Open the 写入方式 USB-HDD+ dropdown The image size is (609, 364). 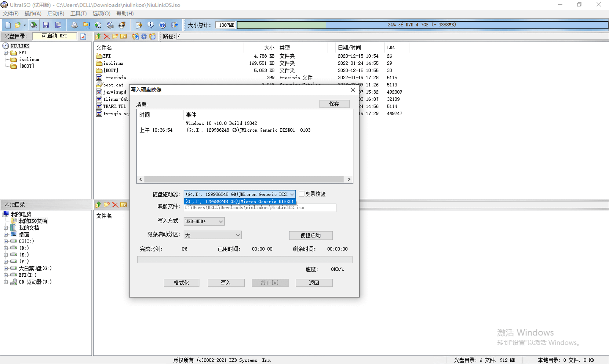tap(204, 221)
